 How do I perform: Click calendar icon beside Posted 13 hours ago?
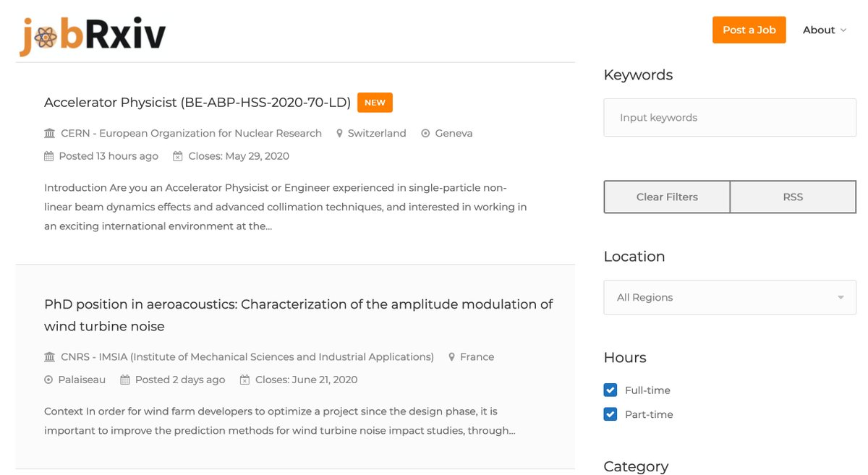pos(49,156)
